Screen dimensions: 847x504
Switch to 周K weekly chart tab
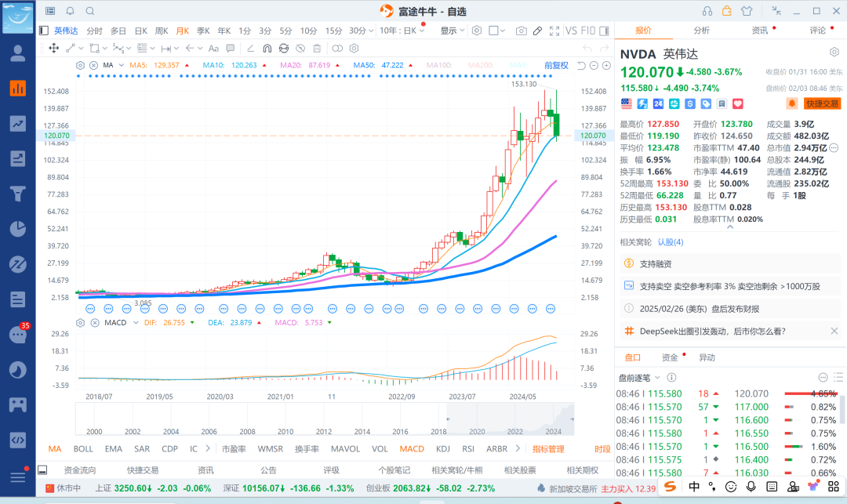pos(162,31)
